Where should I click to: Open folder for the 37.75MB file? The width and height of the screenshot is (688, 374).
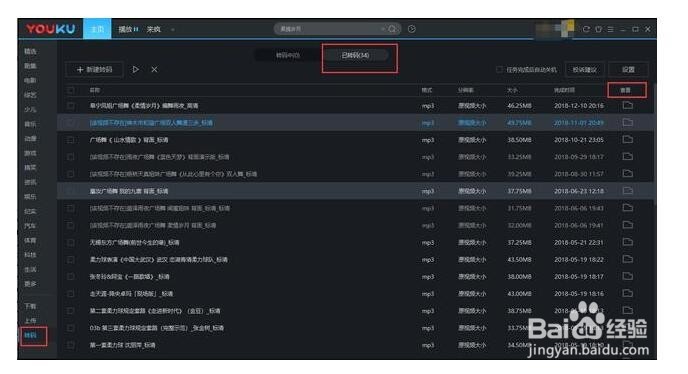click(x=627, y=191)
